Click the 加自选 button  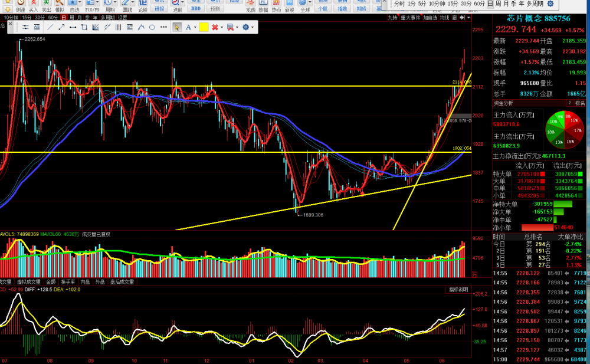[430, 18]
